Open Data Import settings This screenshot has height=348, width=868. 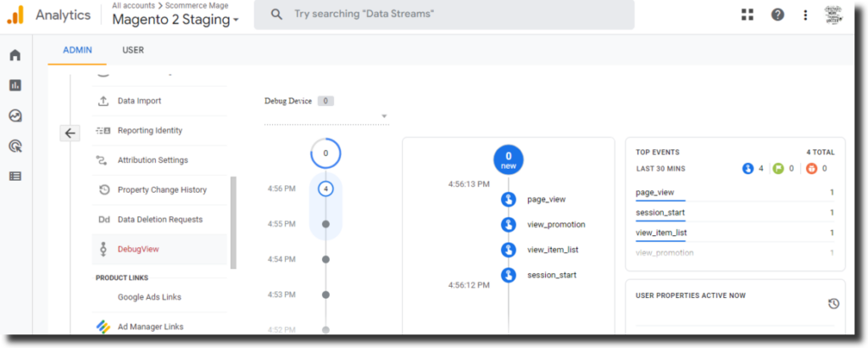[x=159, y=101]
